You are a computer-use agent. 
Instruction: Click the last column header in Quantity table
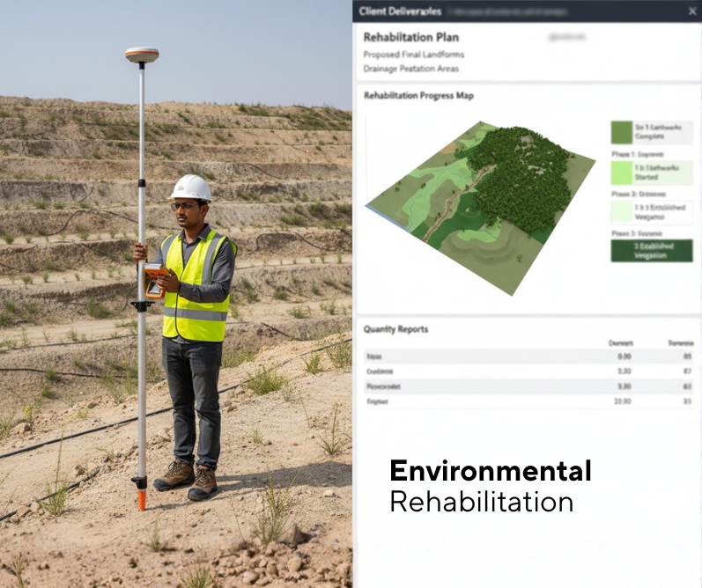681,343
